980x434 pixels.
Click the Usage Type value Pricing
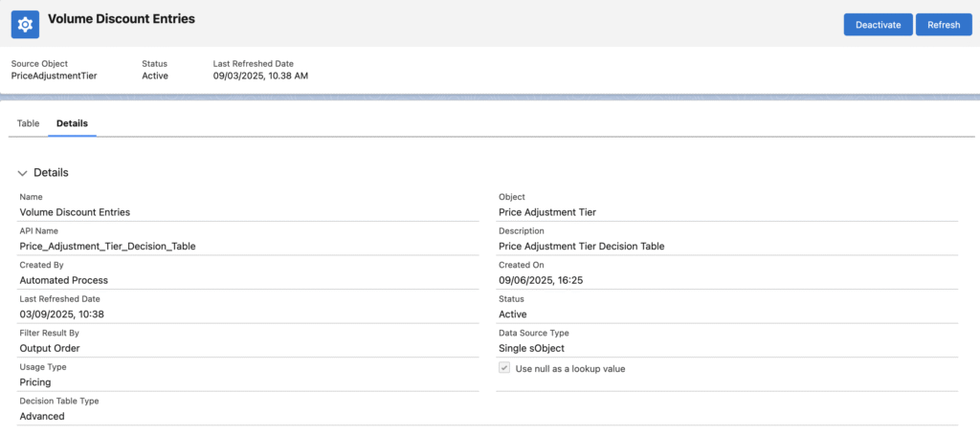tap(35, 382)
